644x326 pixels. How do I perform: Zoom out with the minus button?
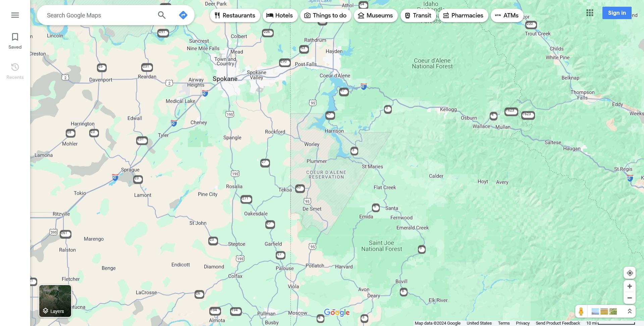coord(630,298)
